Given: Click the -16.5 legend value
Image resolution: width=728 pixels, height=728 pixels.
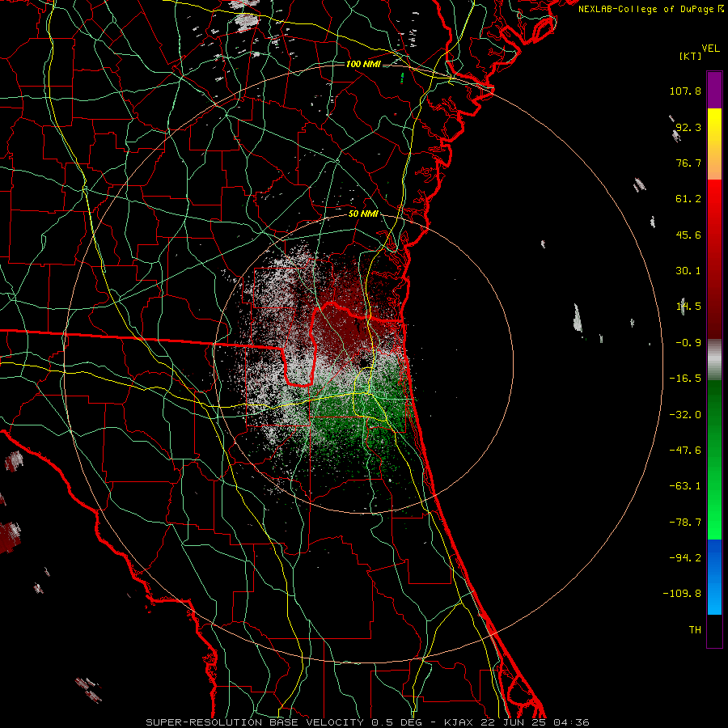Looking at the screenshot, I should coord(685,379).
